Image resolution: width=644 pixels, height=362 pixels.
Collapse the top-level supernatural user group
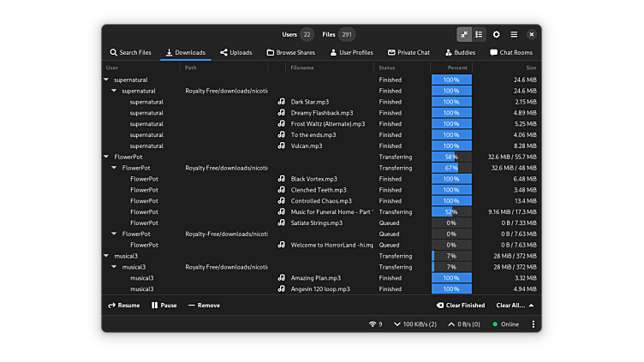tap(106, 80)
